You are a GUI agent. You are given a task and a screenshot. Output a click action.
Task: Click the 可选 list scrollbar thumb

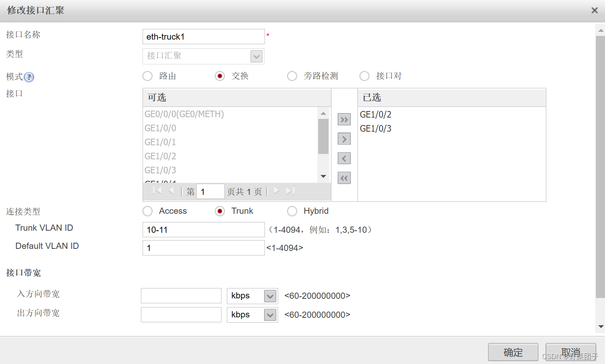pyautogui.click(x=324, y=136)
